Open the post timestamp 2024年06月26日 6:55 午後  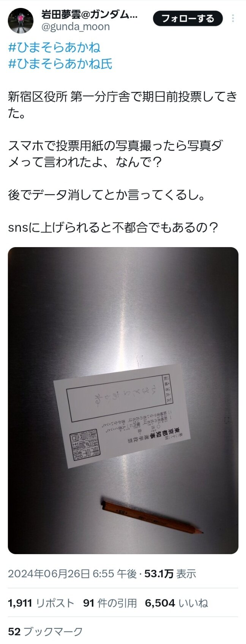[73, 574]
